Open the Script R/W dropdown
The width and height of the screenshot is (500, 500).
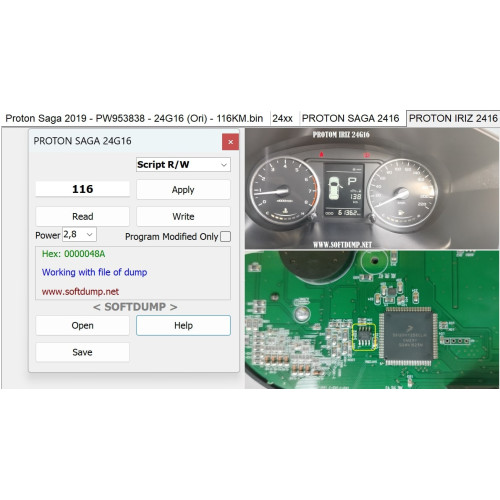coord(183,165)
